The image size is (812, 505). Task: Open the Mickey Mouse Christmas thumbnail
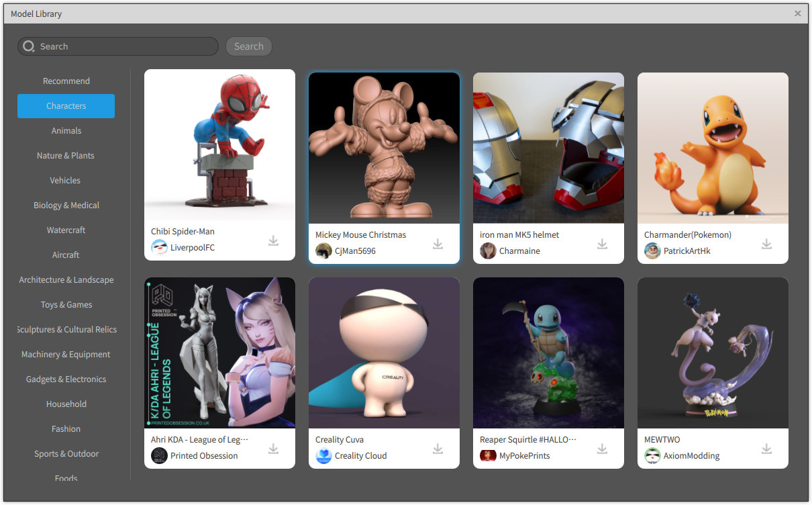(384, 148)
